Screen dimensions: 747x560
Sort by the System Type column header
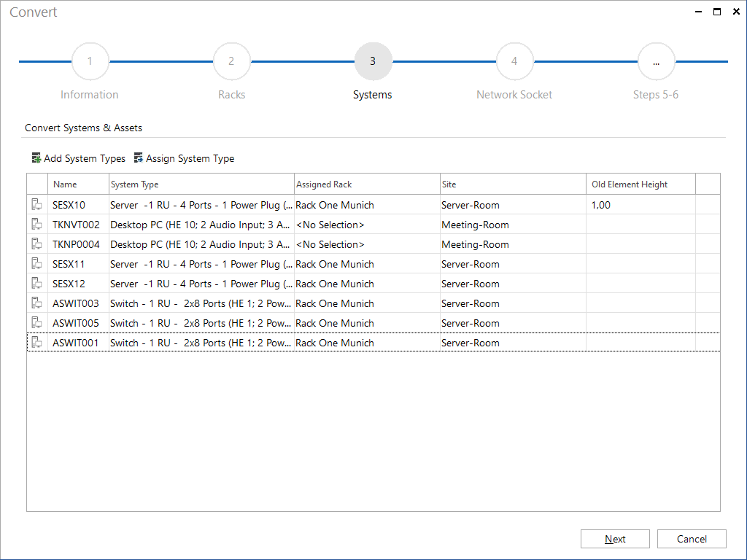(x=201, y=184)
